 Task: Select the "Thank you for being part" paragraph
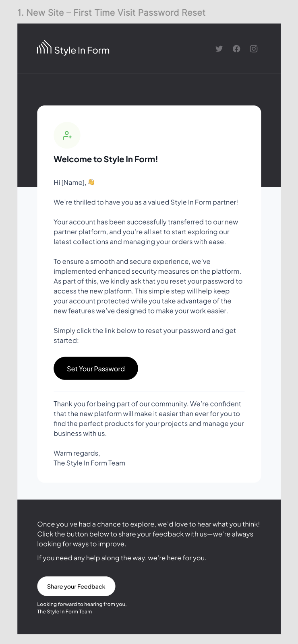[x=149, y=419]
